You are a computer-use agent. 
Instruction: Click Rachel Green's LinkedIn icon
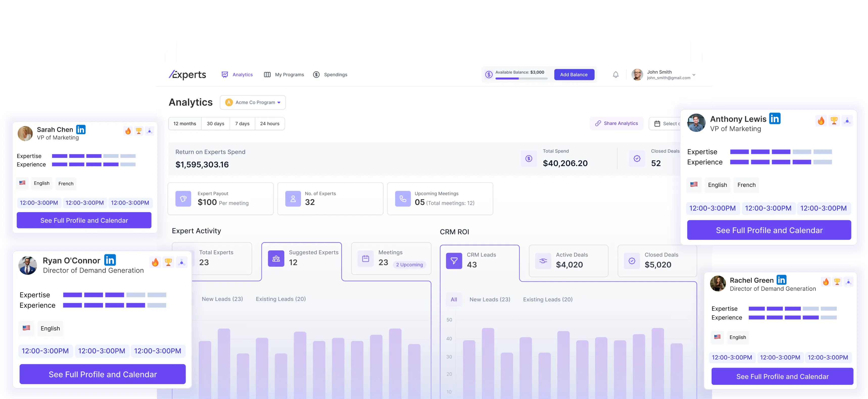(781, 280)
